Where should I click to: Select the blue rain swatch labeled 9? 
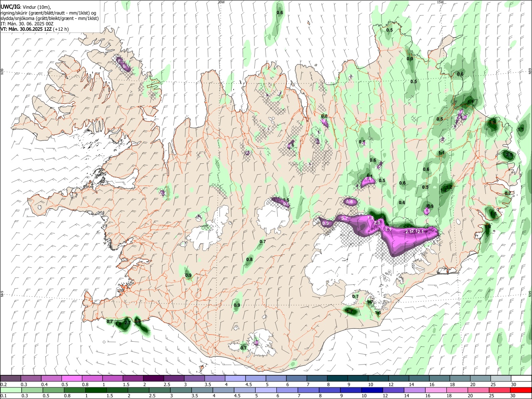[350, 390]
